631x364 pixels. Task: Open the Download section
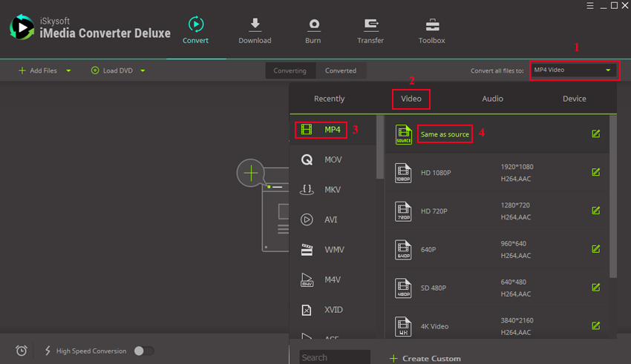pyautogui.click(x=255, y=31)
